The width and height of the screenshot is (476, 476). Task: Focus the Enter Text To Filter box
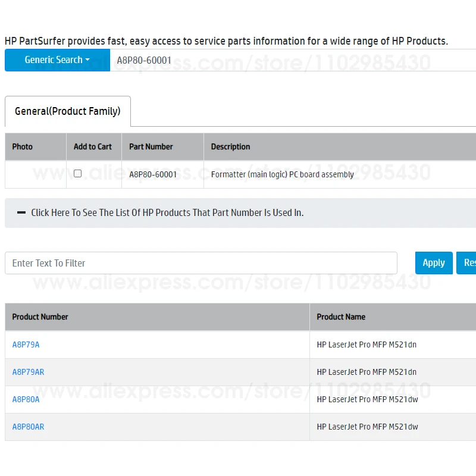(201, 263)
